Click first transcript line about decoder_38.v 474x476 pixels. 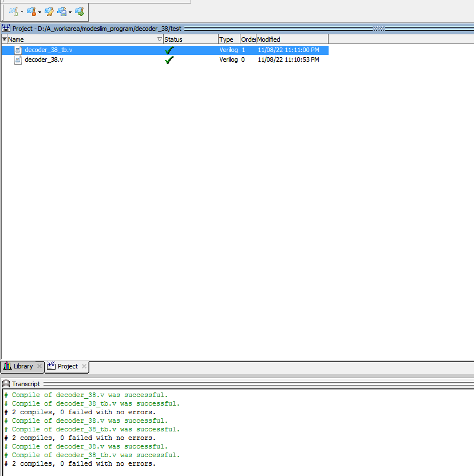(x=86, y=395)
